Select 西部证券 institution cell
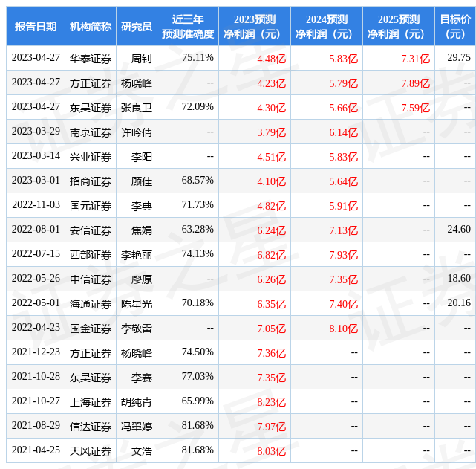The width and height of the screenshot is (476, 469). (91, 254)
